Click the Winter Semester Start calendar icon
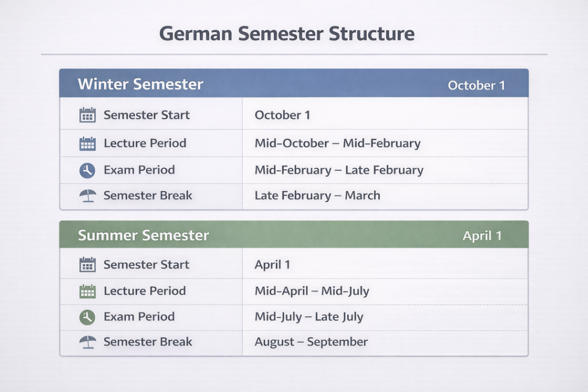This screenshot has width=588, height=392. (87, 115)
